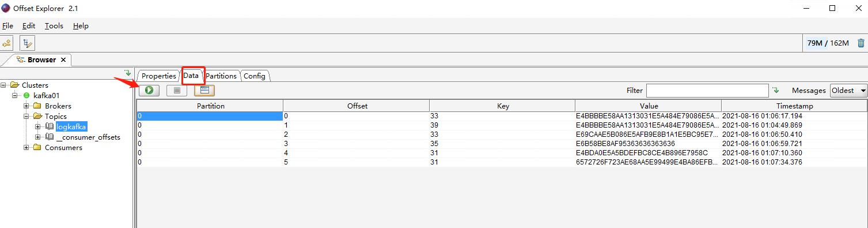Click the green play retrieve-messages button
Image resolution: width=868 pixels, height=228 pixels.
click(149, 90)
